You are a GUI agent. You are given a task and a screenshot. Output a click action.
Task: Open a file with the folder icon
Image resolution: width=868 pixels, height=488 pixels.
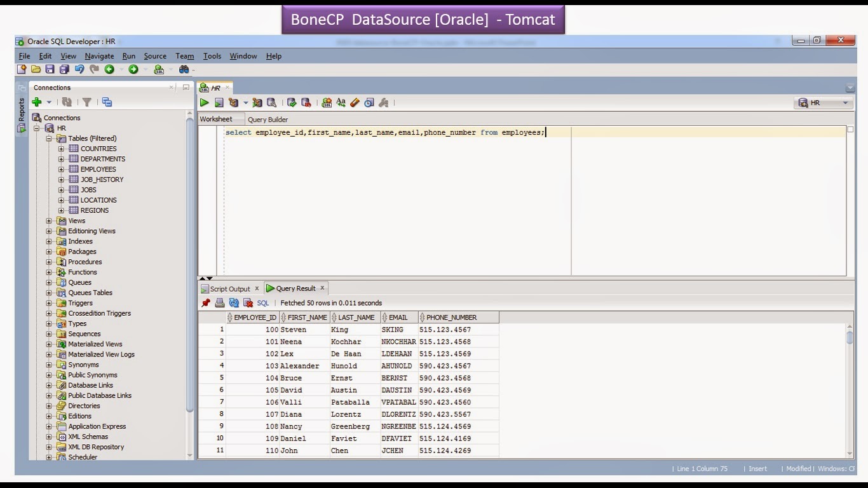tap(36, 69)
